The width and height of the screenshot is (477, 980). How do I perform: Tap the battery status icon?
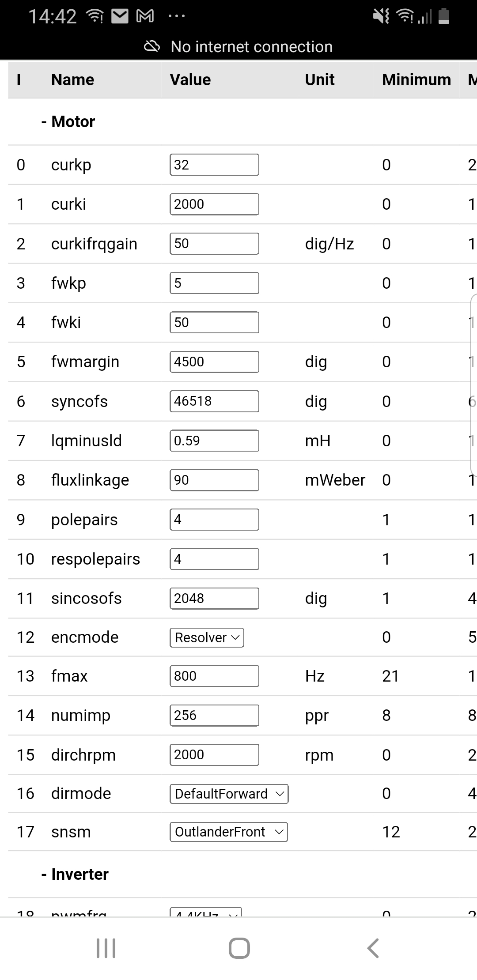(x=443, y=16)
